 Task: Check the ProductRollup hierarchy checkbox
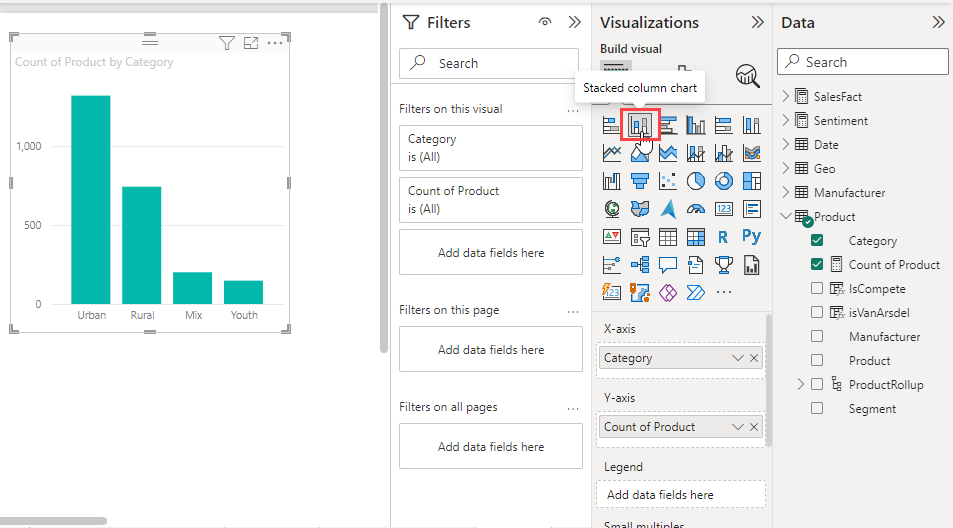click(817, 384)
